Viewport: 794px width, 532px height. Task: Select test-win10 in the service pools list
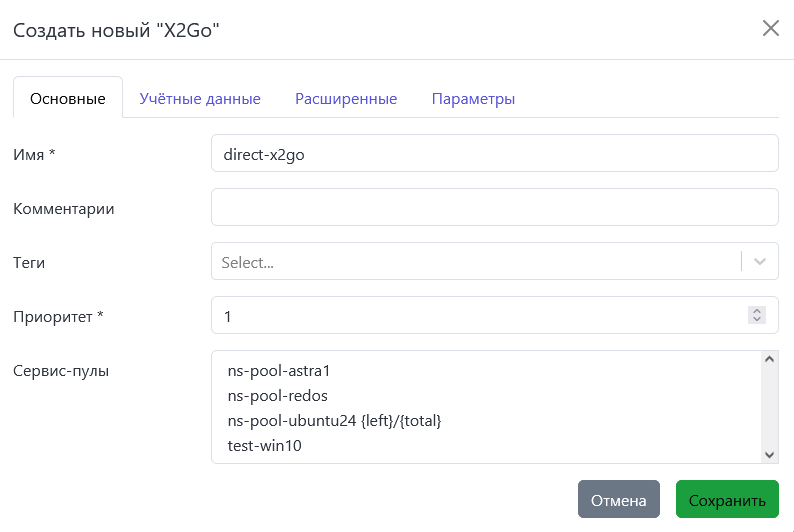pos(265,446)
